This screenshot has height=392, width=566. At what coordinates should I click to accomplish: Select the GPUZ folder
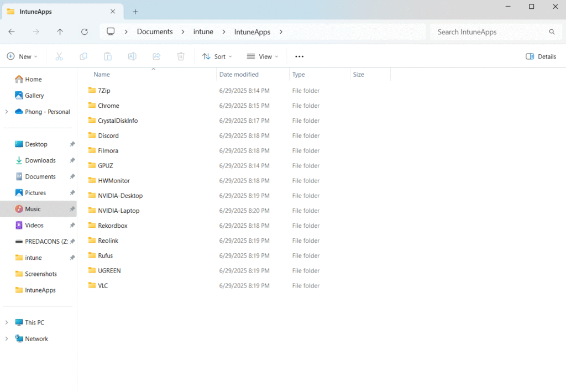101,166
